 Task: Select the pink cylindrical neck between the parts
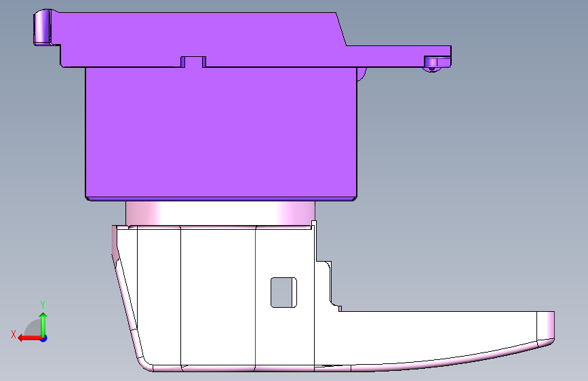pyautogui.click(x=220, y=213)
